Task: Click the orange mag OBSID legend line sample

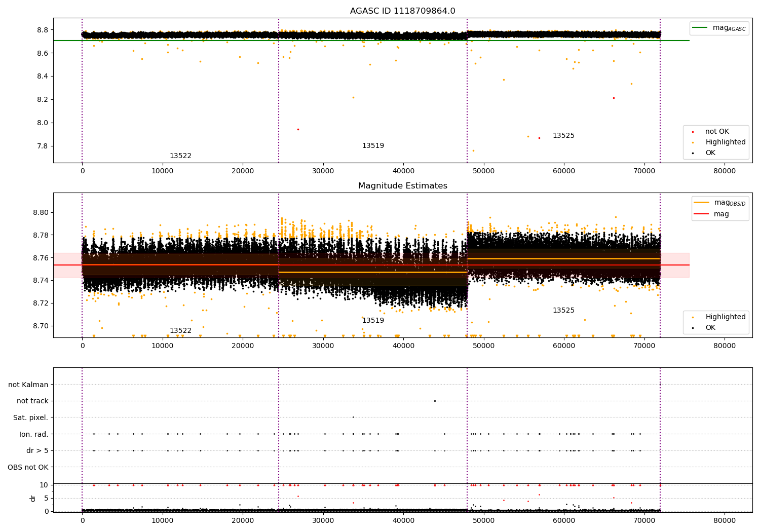Action: click(x=701, y=203)
